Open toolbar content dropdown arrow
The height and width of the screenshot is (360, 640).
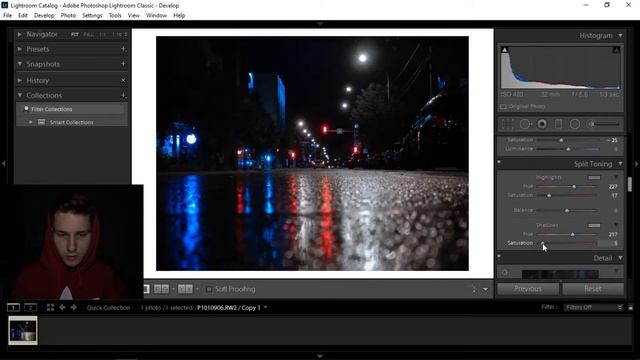click(x=485, y=289)
